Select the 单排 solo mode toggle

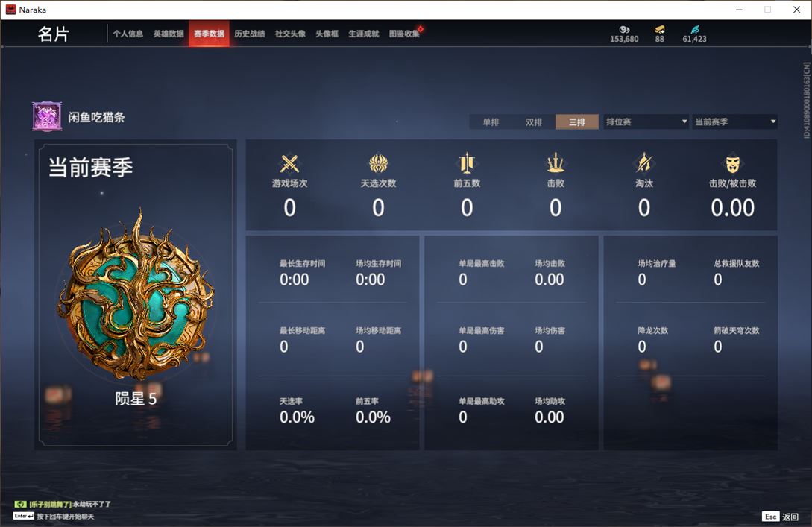491,122
